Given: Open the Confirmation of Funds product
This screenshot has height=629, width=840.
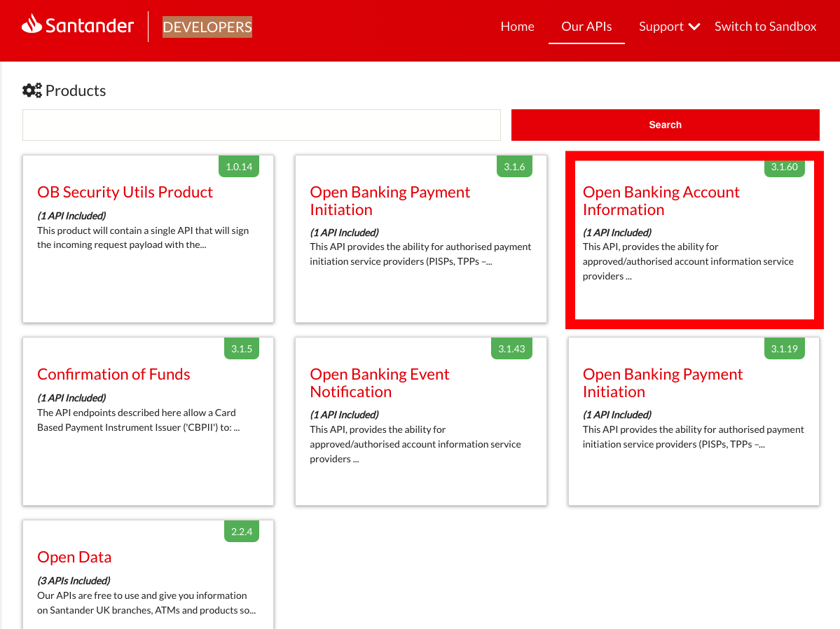Looking at the screenshot, I should point(113,374).
